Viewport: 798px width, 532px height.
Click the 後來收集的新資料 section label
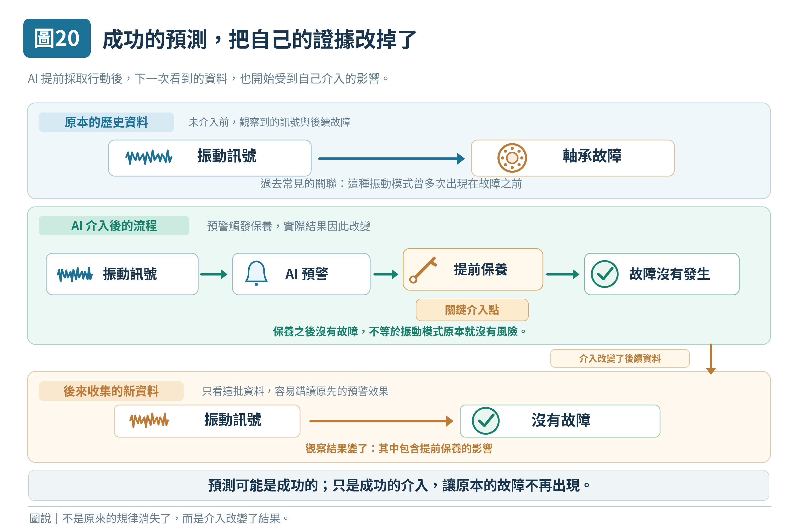pos(111,391)
